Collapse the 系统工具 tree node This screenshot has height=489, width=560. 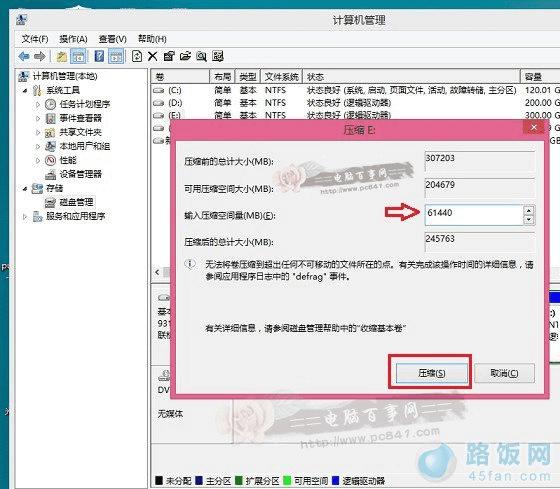[25, 90]
